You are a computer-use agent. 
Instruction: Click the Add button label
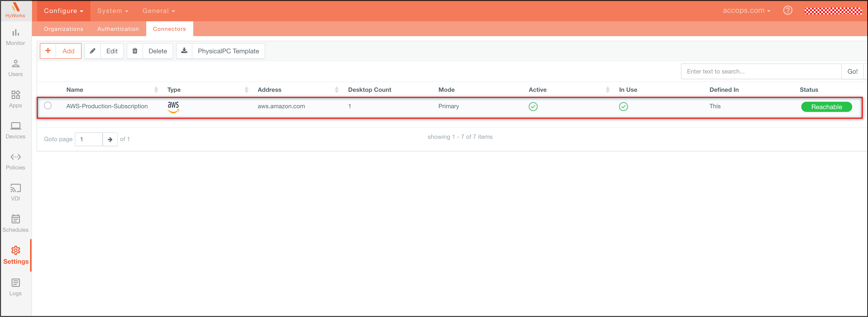click(68, 51)
